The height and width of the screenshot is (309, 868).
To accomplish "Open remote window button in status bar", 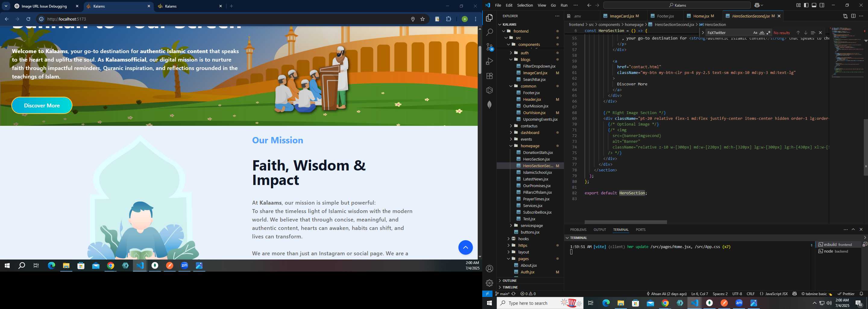I will click(487, 294).
